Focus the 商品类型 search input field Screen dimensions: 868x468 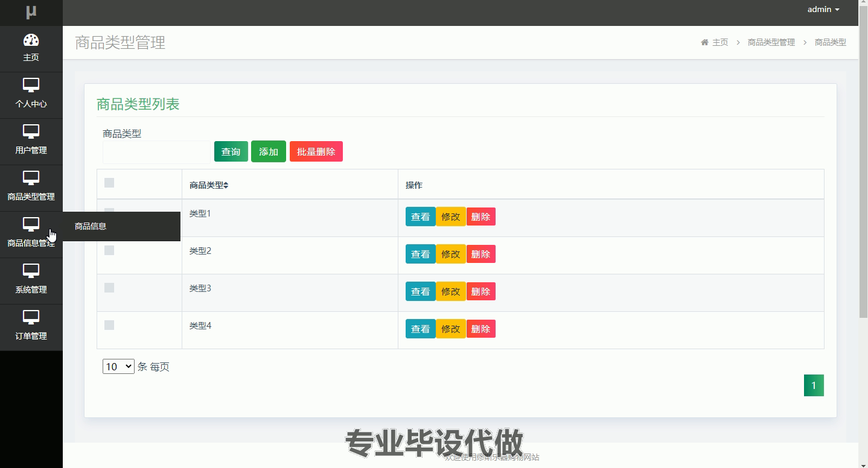(x=156, y=152)
